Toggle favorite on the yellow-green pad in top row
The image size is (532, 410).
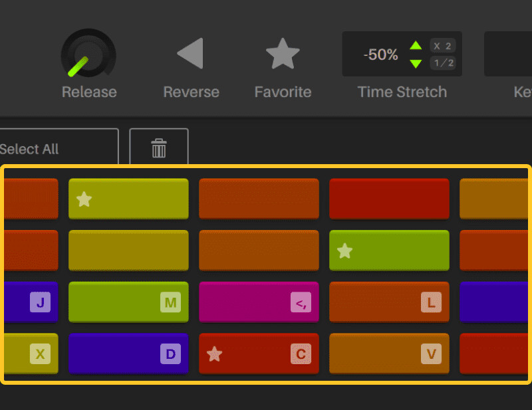(x=85, y=197)
